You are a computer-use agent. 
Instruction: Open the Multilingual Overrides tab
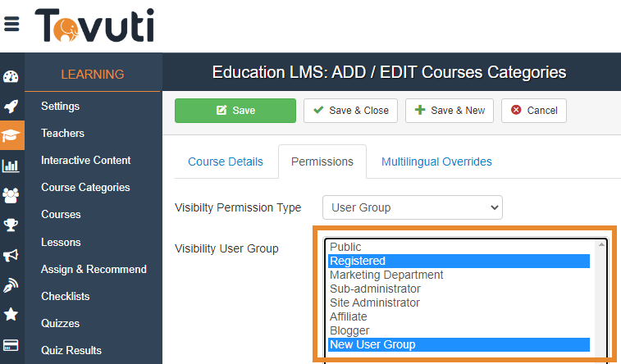pyautogui.click(x=436, y=162)
